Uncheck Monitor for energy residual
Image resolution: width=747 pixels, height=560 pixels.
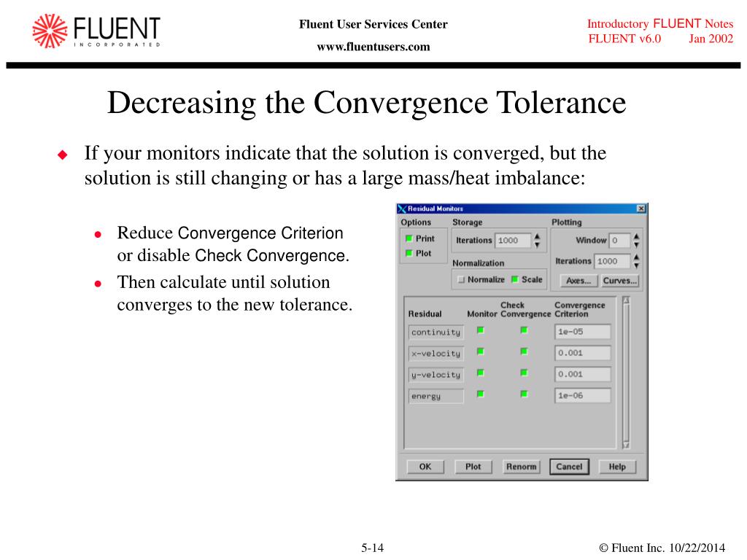pos(481,394)
